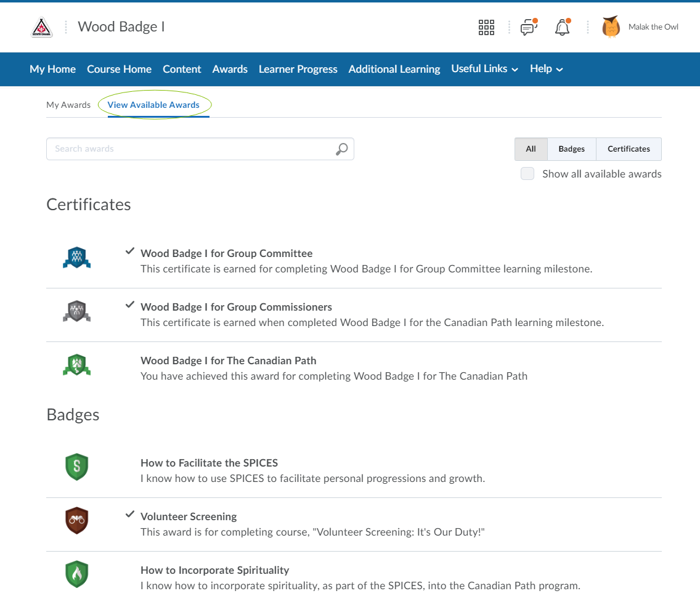Open the message alerts chat icon
Screen dimensions: 700x596
point(529,27)
